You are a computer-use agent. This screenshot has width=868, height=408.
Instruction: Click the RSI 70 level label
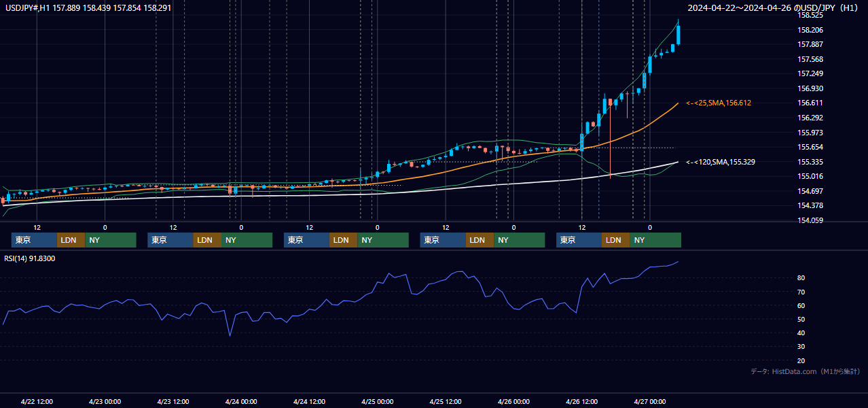tap(801, 292)
